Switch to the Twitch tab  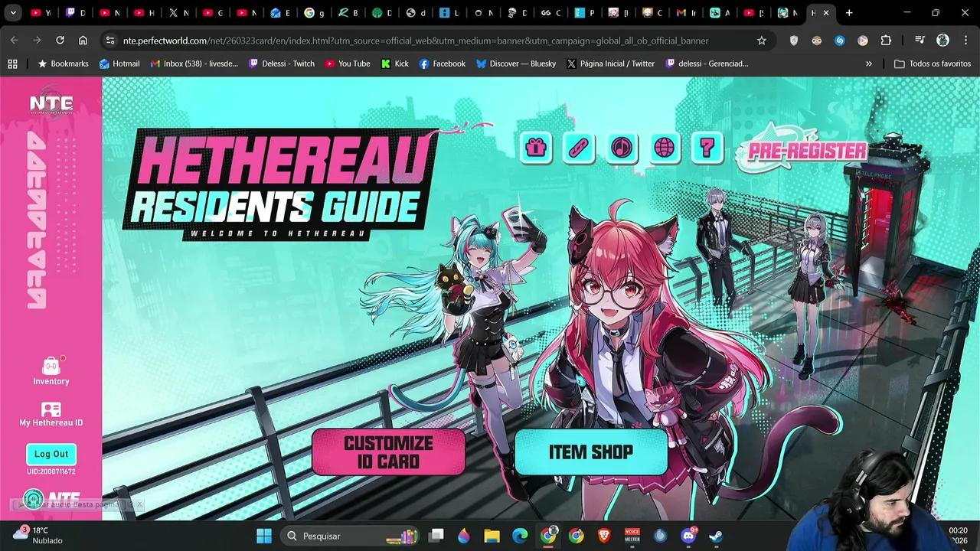76,13
